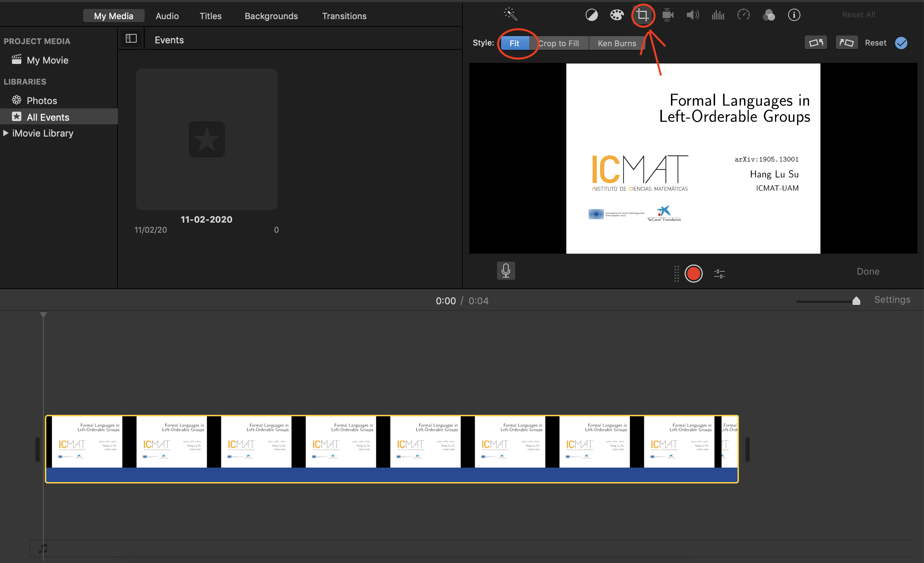Open the clip information icon
The height and width of the screenshot is (563, 924).
794,15
